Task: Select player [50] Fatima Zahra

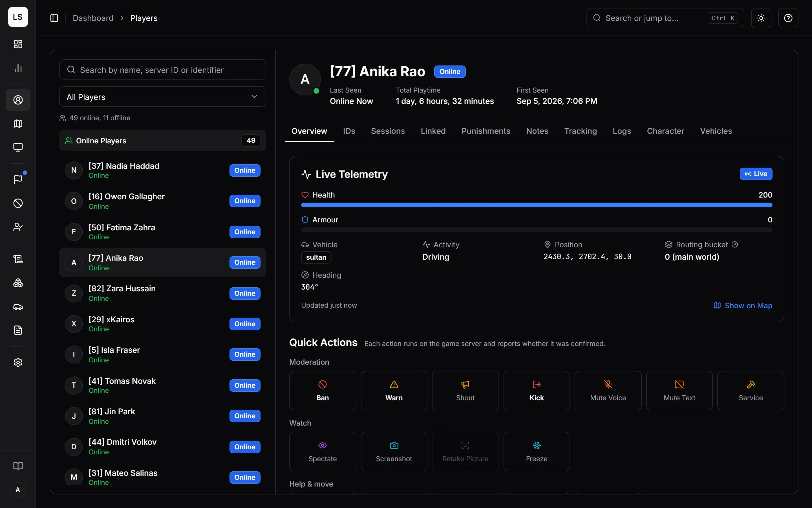Action: coord(162,232)
